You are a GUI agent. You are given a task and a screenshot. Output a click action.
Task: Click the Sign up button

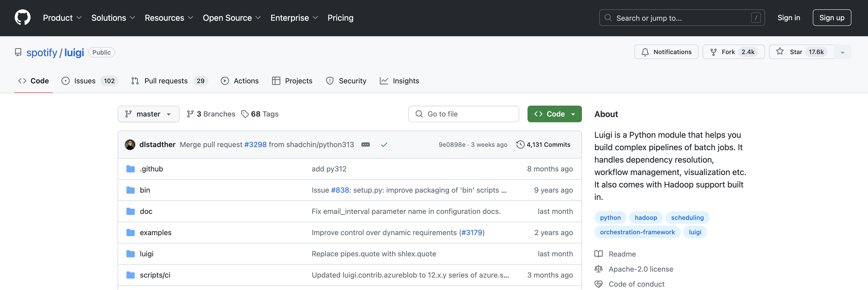pos(832,18)
